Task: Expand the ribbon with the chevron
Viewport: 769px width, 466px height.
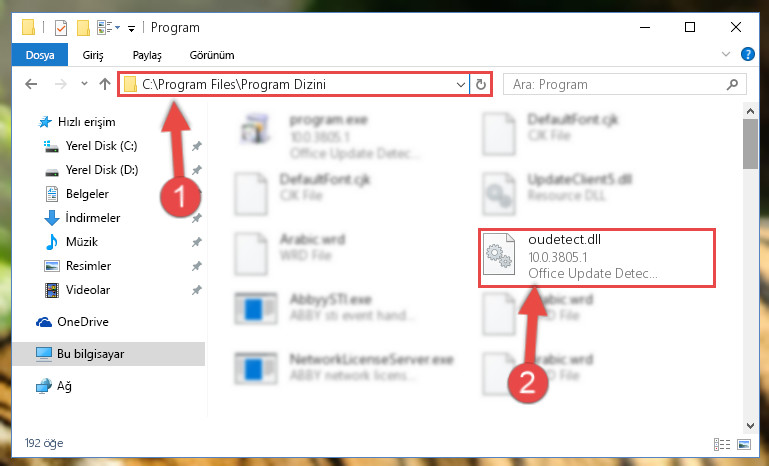Action: (x=726, y=54)
